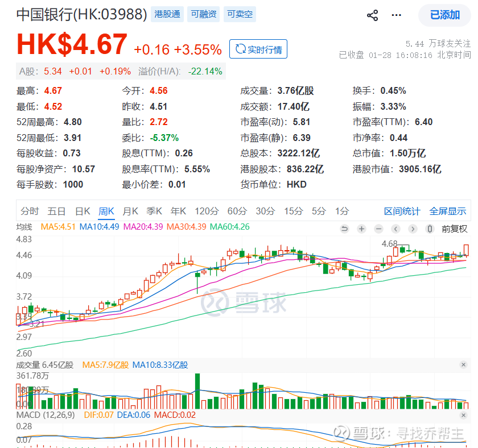Image resolution: width=478 pixels, height=448 pixels.
Task: Open the three-dots more options menu
Action: click(x=396, y=15)
